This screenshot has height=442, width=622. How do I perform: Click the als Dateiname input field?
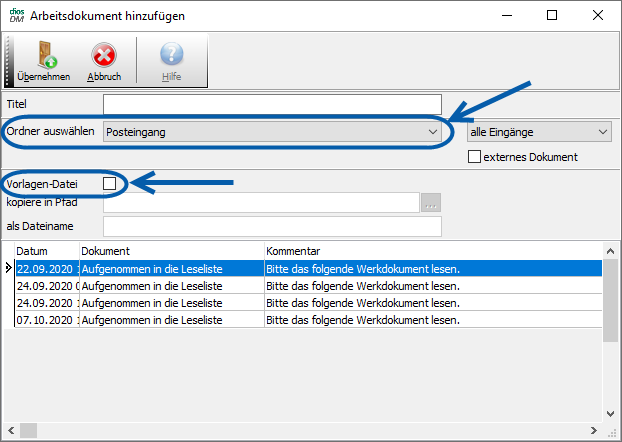tap(272, 227)
